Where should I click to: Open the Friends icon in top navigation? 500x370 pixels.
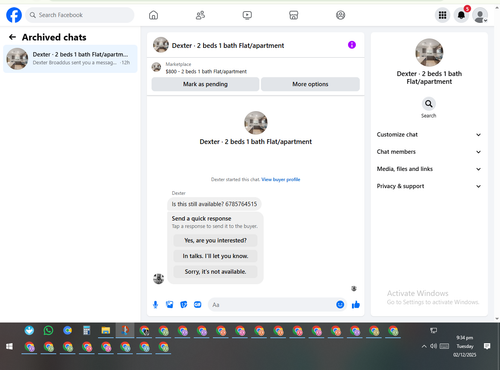[x=200, y=15]
